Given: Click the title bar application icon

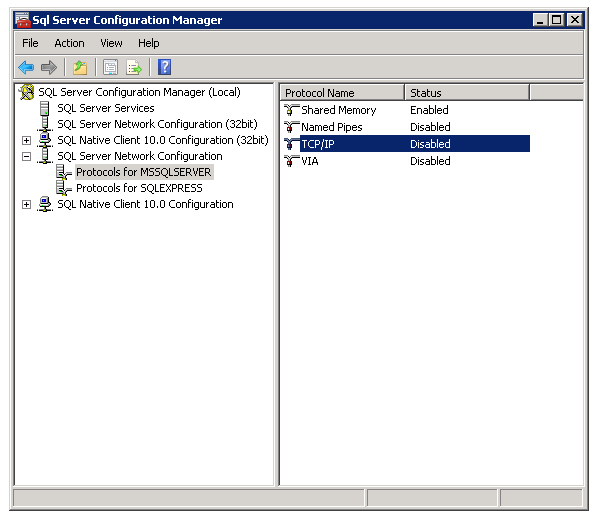Looking at the screenshot, I should (x=22, y=20).
